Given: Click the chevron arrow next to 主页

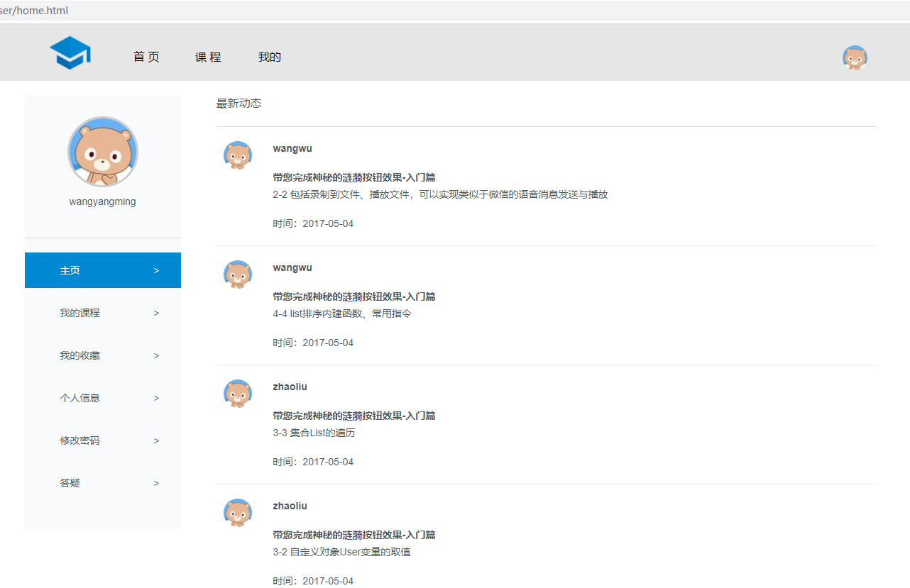Looking at the screenshot, I should pos(156,270).
